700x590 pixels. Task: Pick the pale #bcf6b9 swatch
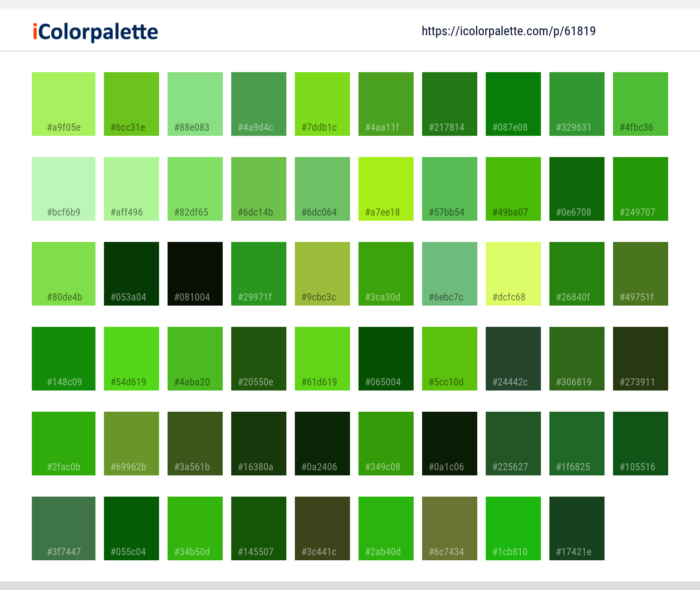(64, 189)
